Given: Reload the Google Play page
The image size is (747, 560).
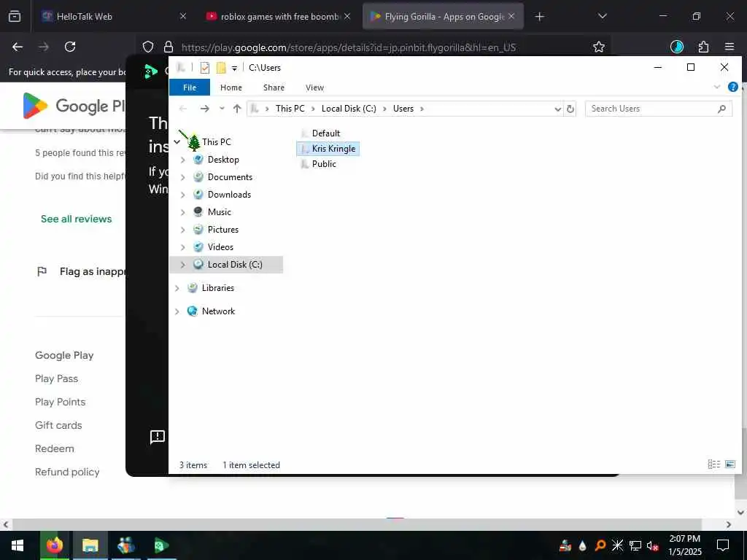Looking at the screenshot, I should [x=70, y=47].
